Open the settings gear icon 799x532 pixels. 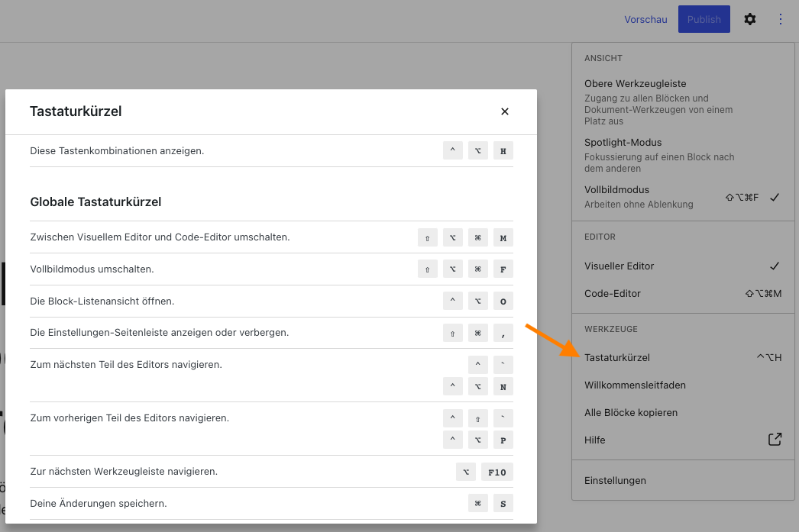(749, 19)
